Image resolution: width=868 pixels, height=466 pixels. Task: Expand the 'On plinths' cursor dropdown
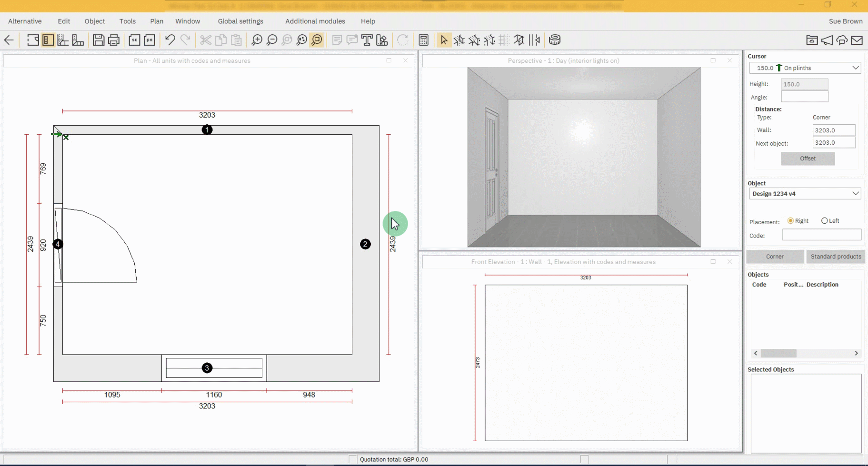pyautogui.click(x=855, y=68)
